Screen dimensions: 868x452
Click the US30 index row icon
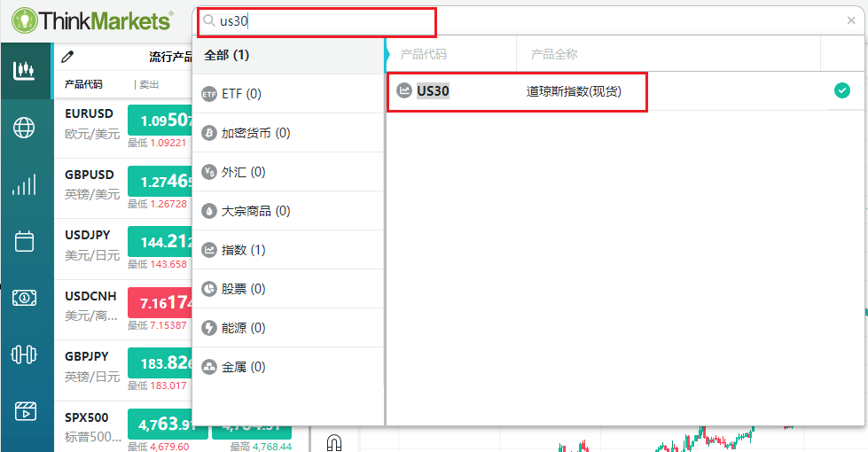[x=404, y=90]
